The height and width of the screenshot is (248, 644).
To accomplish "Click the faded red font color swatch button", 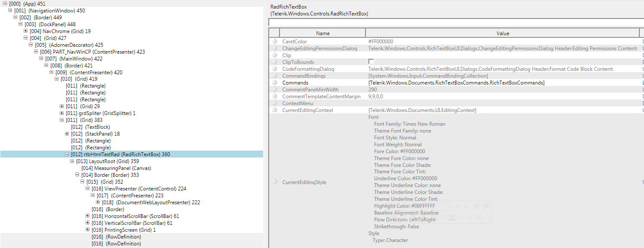I will point(451,218).
